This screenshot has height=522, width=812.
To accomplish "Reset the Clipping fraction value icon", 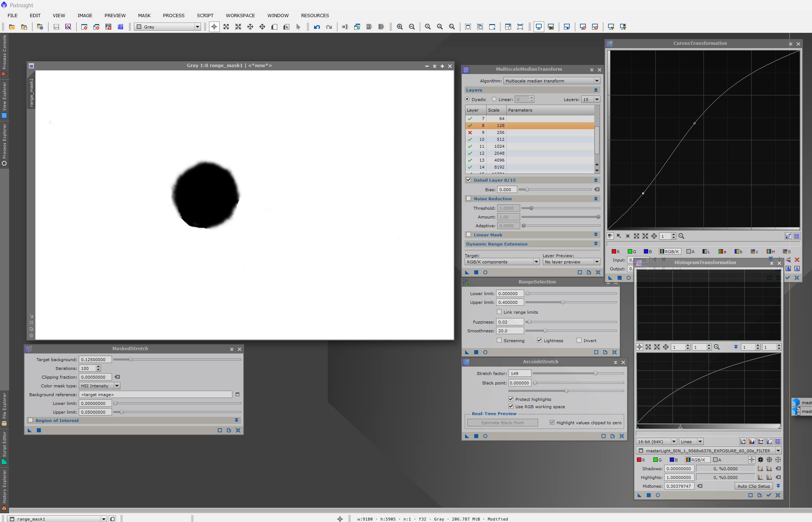I will tap(117, 377).
